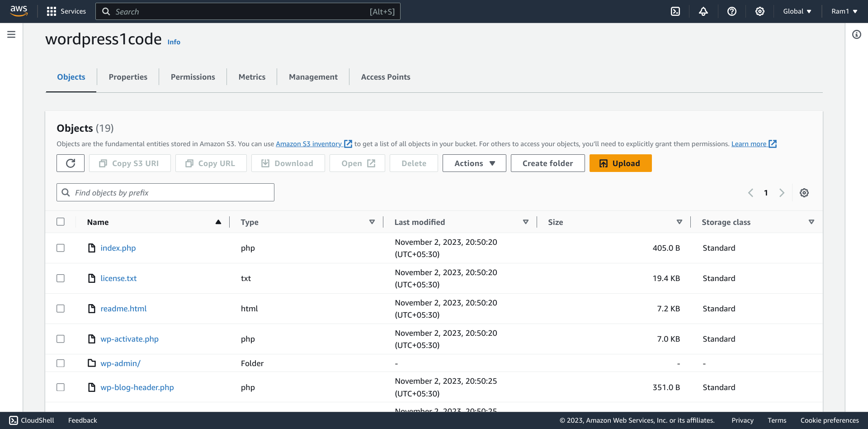Viewport: 868px width, 429px height.
Task: Switch to the Permissions tab
Action: [193, 77]
